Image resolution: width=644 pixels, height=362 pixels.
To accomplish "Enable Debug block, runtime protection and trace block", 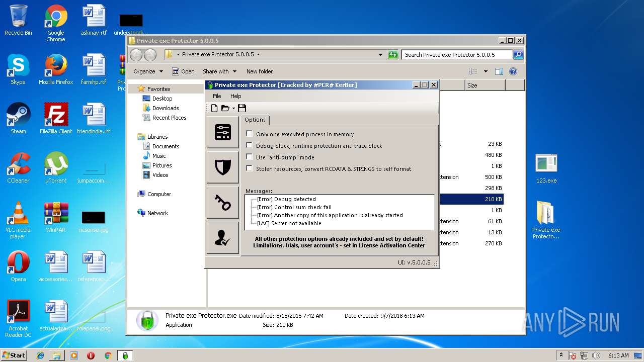I will click(249, 145).
